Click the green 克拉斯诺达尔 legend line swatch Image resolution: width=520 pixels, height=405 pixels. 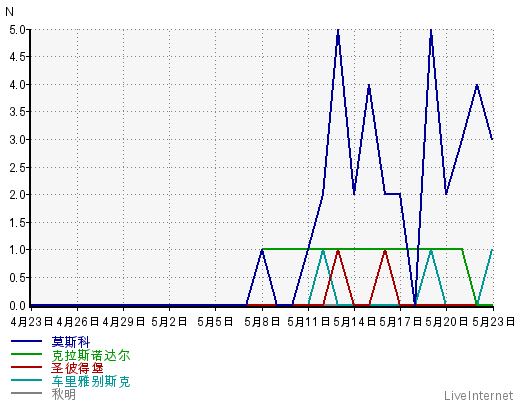[26, 354]
